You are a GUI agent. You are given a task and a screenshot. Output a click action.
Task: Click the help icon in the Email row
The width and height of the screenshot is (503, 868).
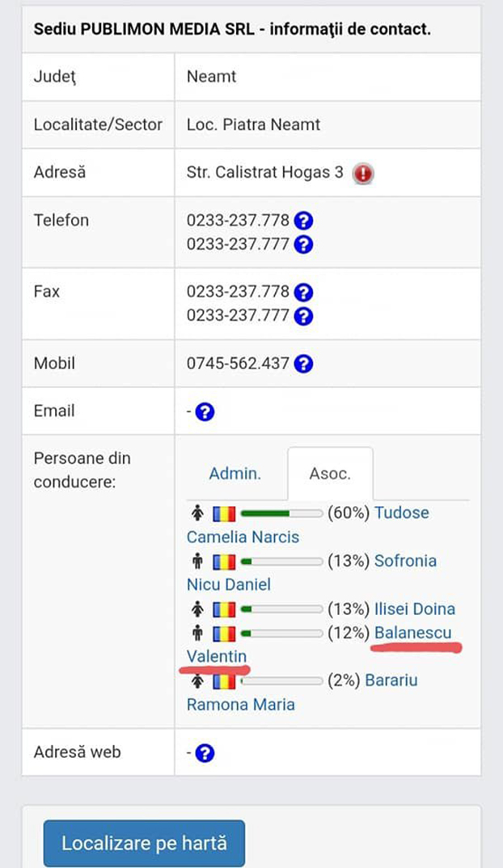coord(206,411)
